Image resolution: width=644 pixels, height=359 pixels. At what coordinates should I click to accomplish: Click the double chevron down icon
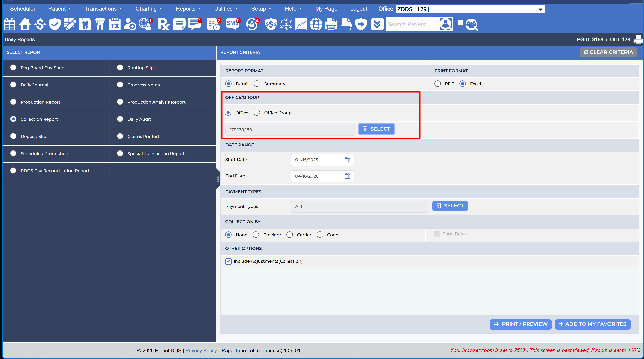click(x=377, y=24)
